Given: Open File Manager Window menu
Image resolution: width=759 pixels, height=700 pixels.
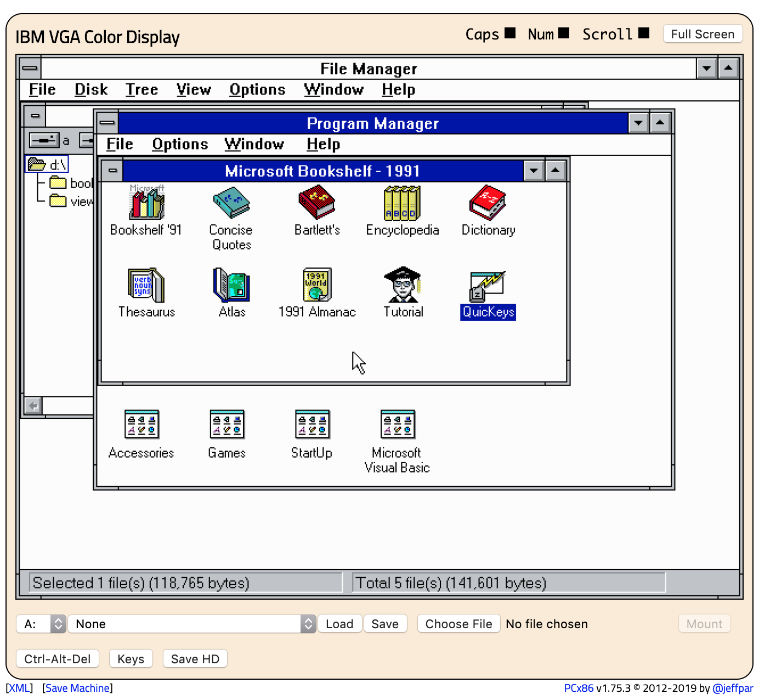Looking at the screenshot, I should [x=334, y=89].
